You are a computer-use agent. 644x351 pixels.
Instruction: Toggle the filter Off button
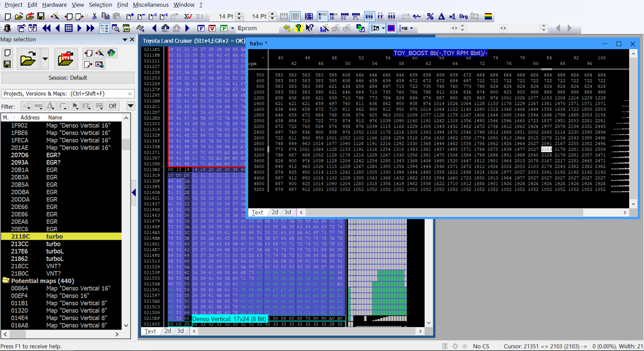pos(113,106)
